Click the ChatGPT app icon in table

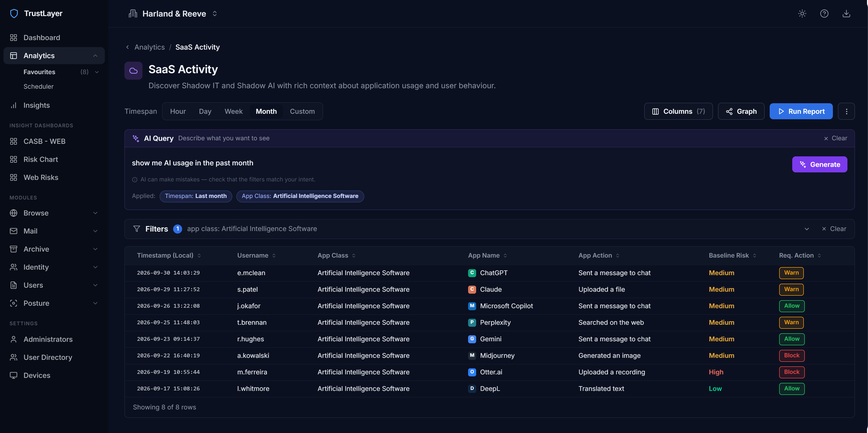(x=472, y=273)
